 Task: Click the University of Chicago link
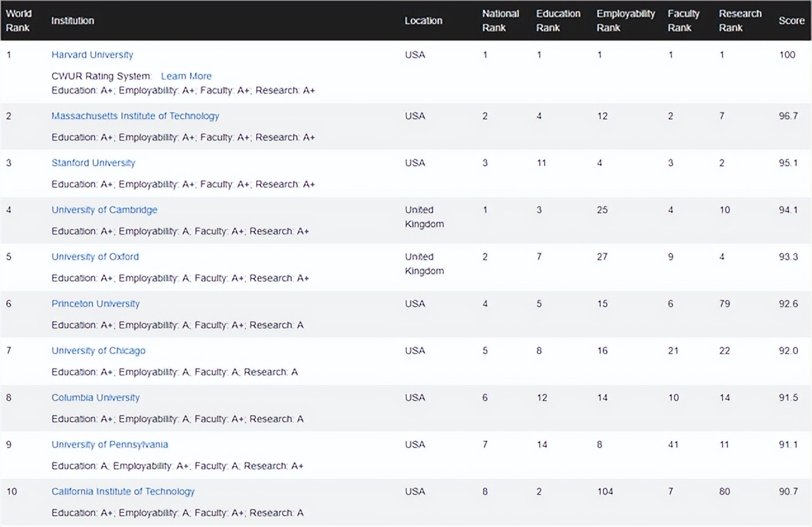click(98, 351)
